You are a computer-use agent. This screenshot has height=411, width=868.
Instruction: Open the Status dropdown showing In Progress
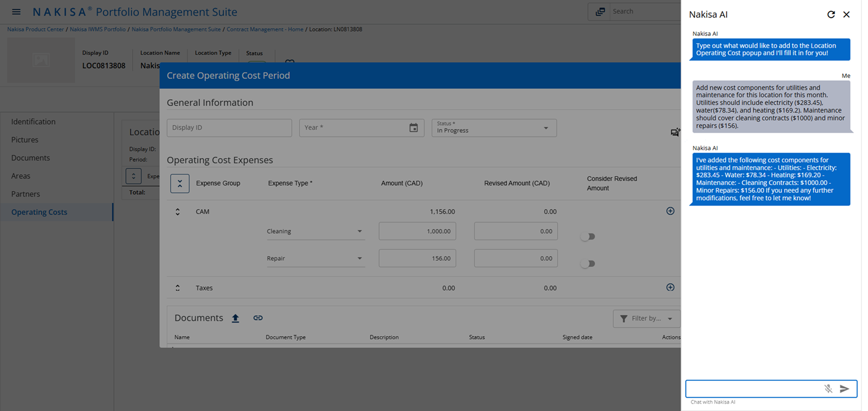pos(545,128)
